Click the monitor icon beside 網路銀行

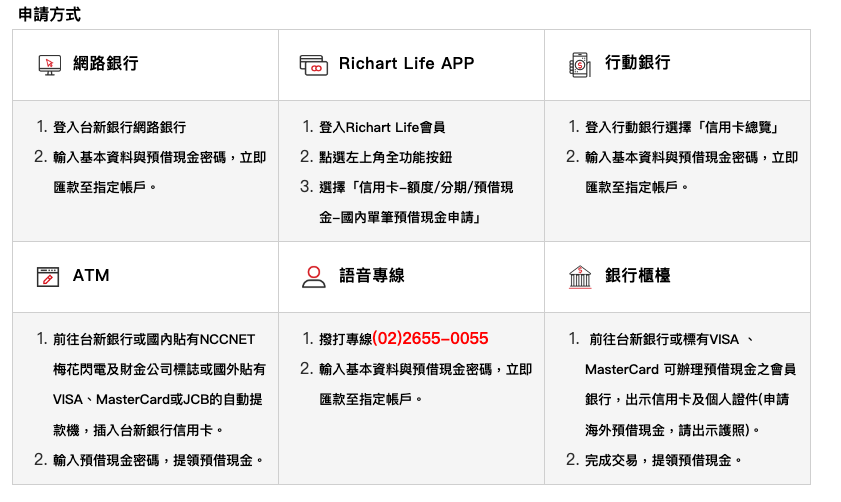(x=49, y=65)
